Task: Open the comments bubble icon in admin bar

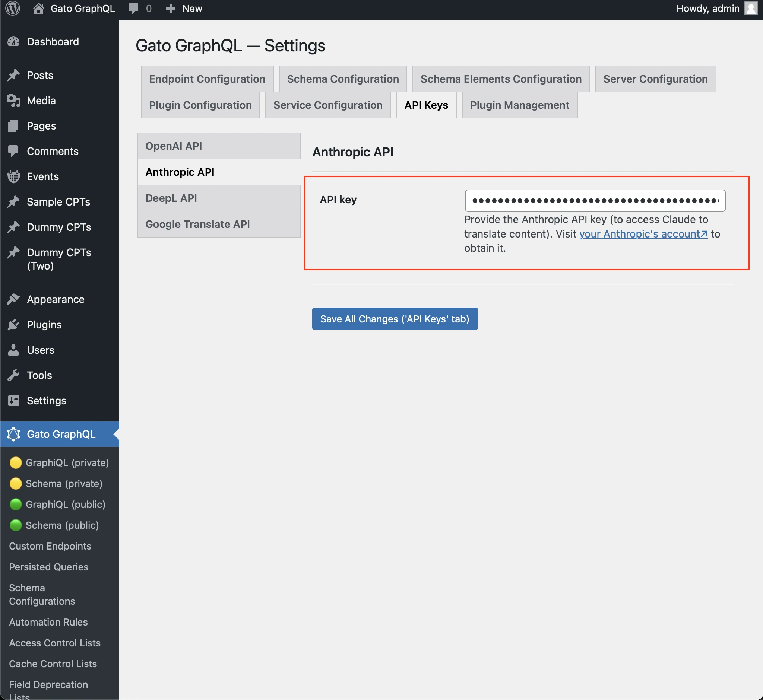Action: point(133,9)
